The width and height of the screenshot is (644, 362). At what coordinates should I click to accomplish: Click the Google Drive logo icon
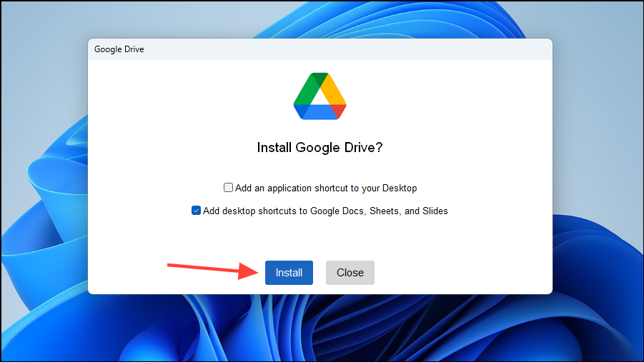point(320,96)
